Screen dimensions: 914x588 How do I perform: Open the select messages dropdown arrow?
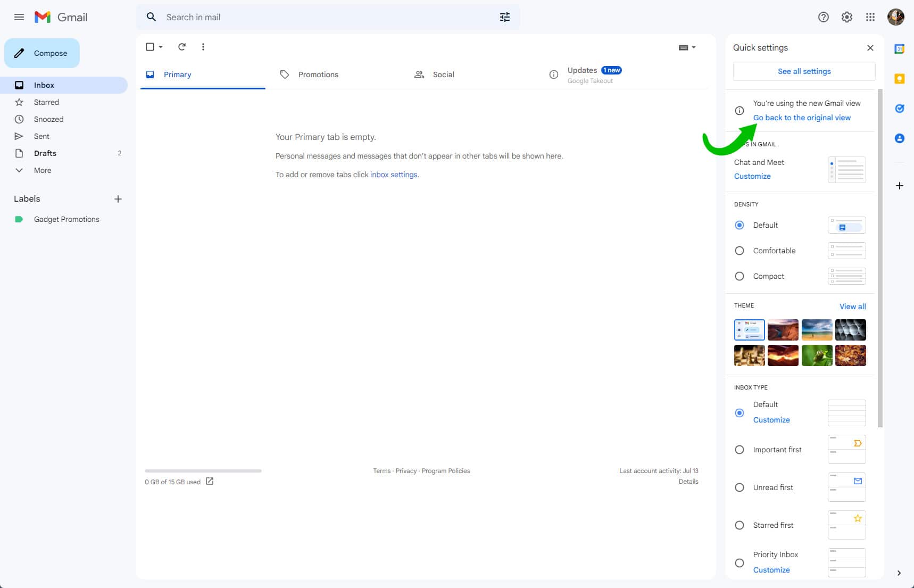pos(160,47)
